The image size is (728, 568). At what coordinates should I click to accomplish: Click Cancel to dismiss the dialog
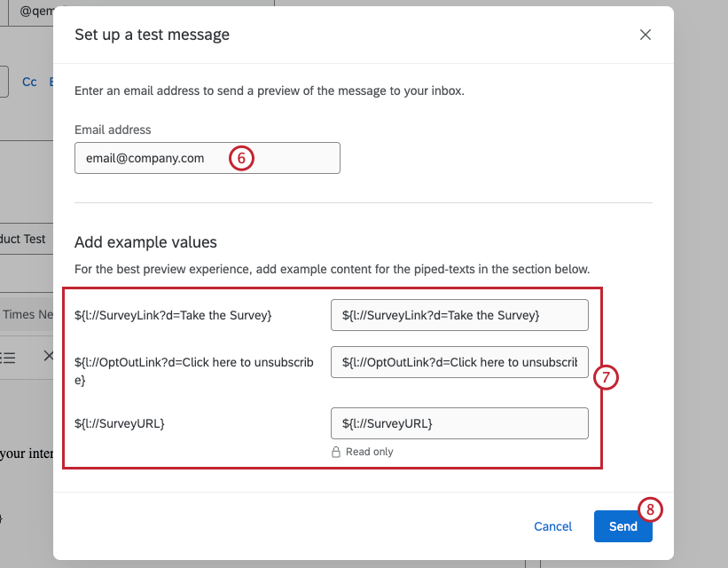(x=552, y=526)
